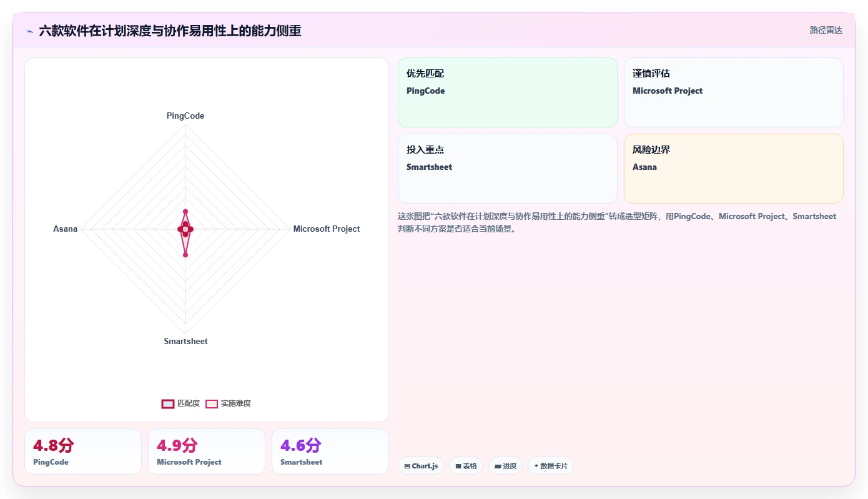Click the main title 六款软件在计划深度
868x499 pixels.
(x=170, y=31)
